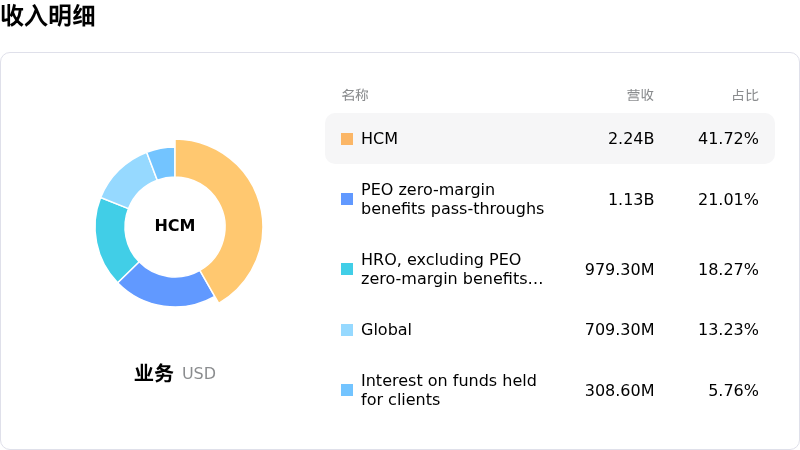Select the smallest Interest donut segment
The height and width of the screenshot is (450, 800).
click(x=162, y=162)
